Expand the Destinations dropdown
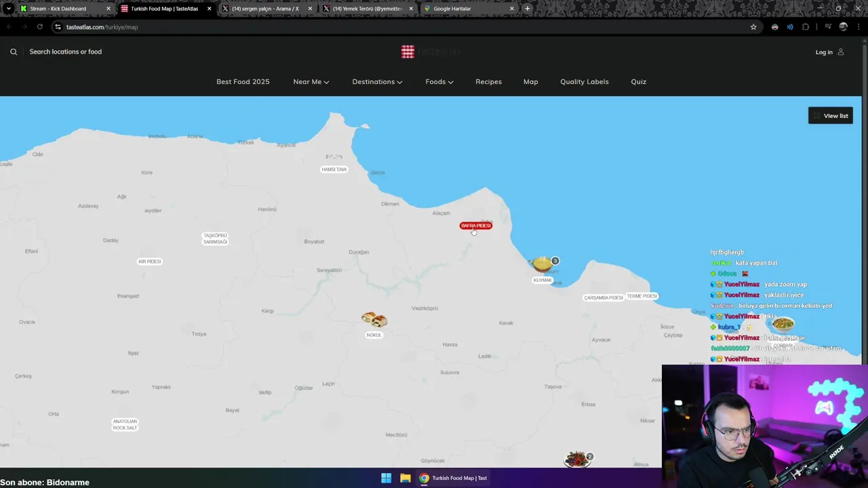This screenshot has height=488, width=868. (377, 81)
